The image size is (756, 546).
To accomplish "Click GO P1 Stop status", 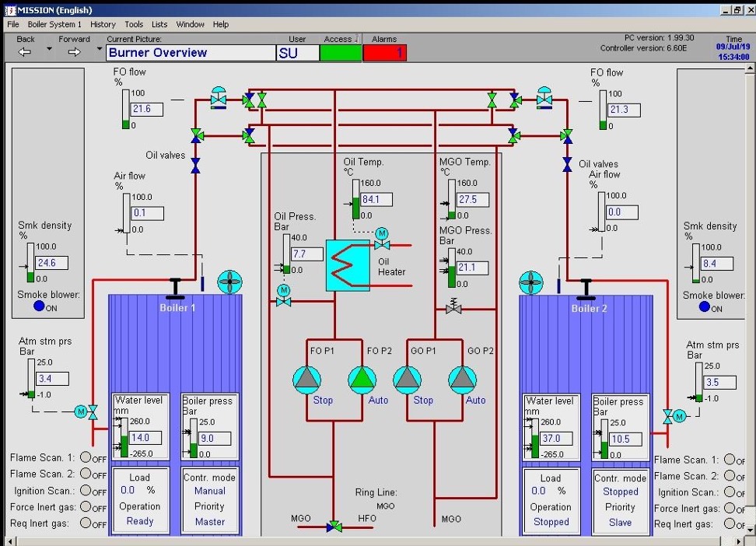I will tap(423, 400).
